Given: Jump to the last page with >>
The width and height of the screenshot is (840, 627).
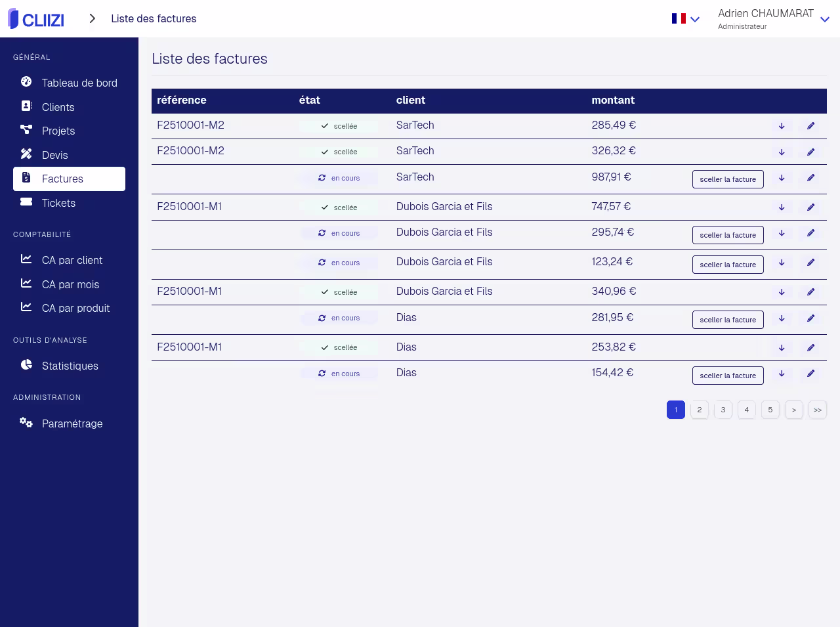Looking at the screenshot, I should click(x=817, y=410).
